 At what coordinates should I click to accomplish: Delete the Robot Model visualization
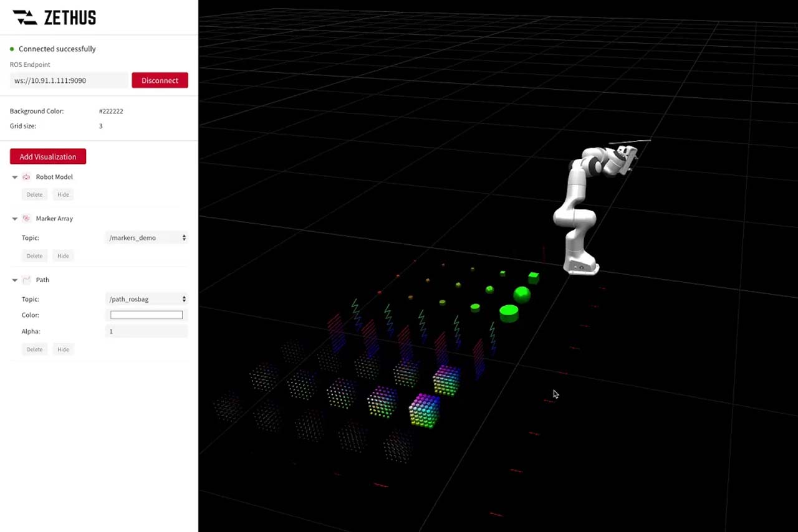[34, 194]
